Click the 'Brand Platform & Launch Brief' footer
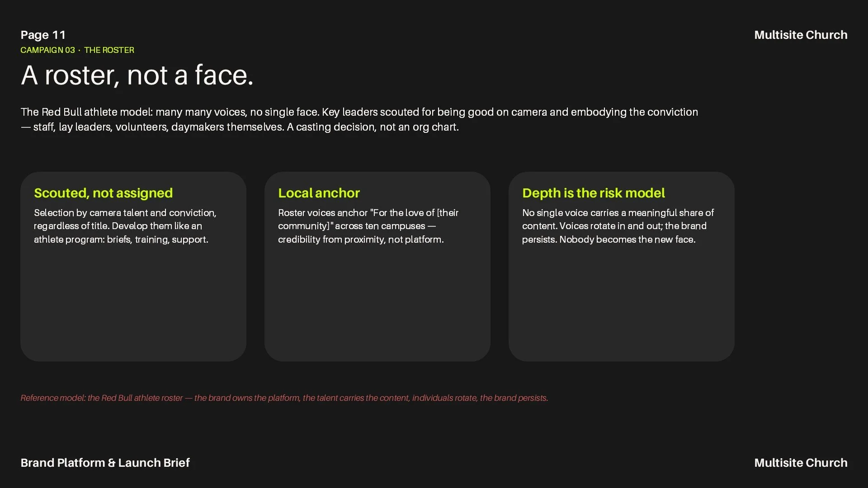 tap(105, 463)
